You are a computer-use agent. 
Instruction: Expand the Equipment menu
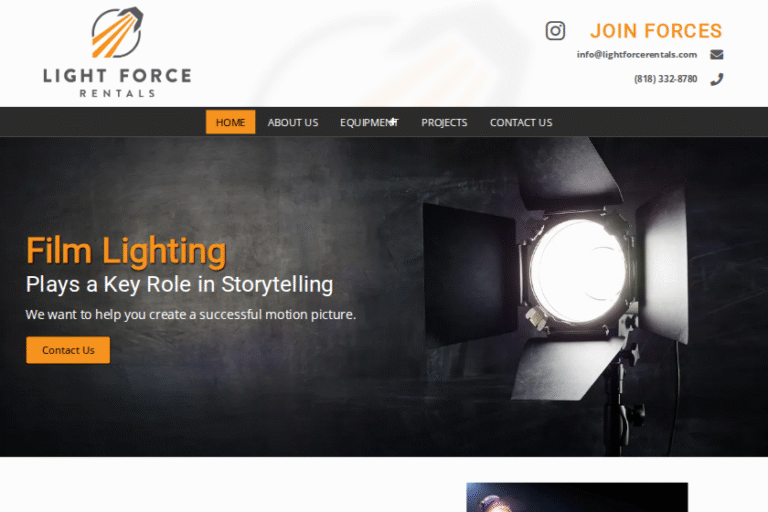[369, 122]
